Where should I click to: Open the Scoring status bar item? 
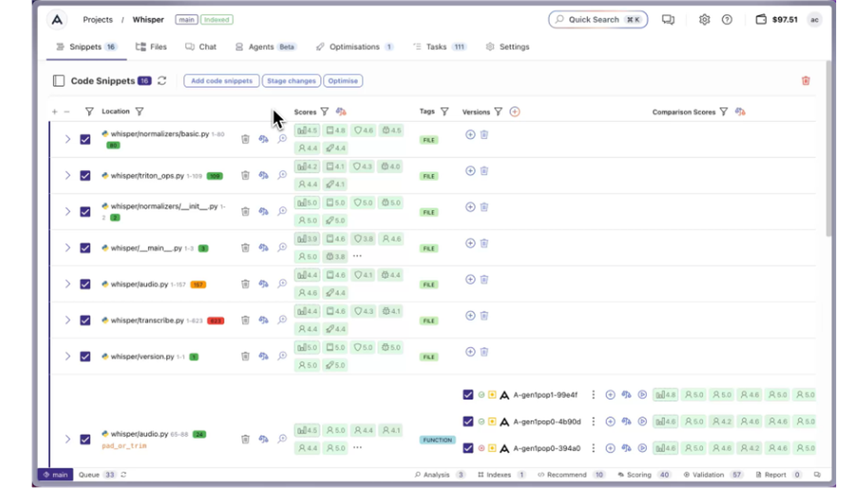644,474
